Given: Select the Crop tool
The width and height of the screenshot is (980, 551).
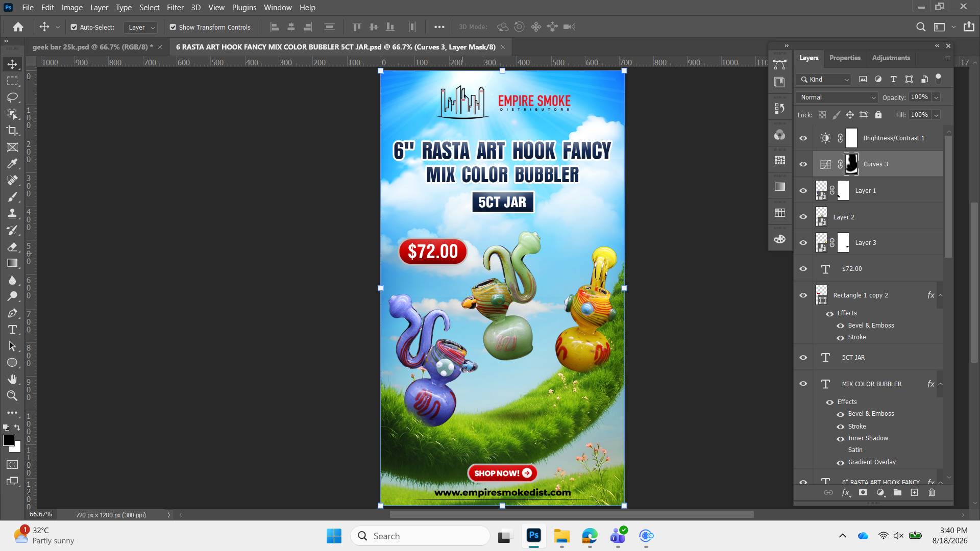Looking at the screenshot, I should 12,131.
